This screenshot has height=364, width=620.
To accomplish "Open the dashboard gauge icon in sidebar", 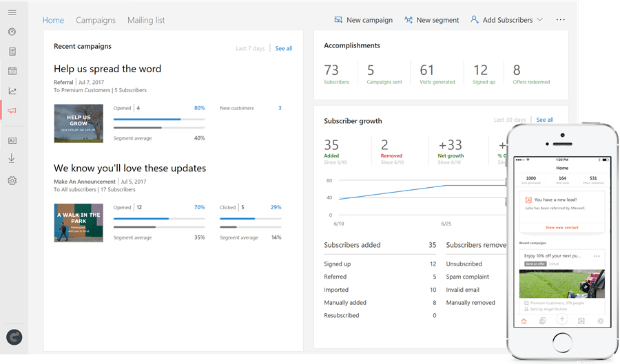I will coord(12,32).
